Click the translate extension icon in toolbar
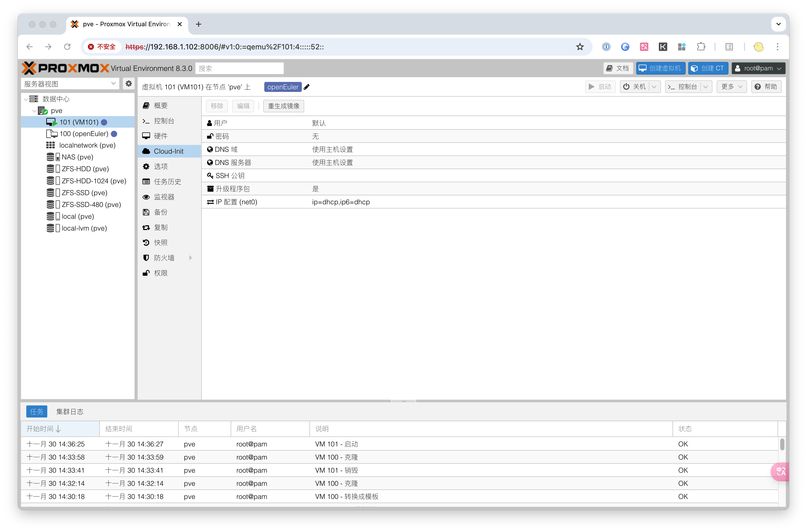Viewport: 807px width, 532px height. (644, 47)
